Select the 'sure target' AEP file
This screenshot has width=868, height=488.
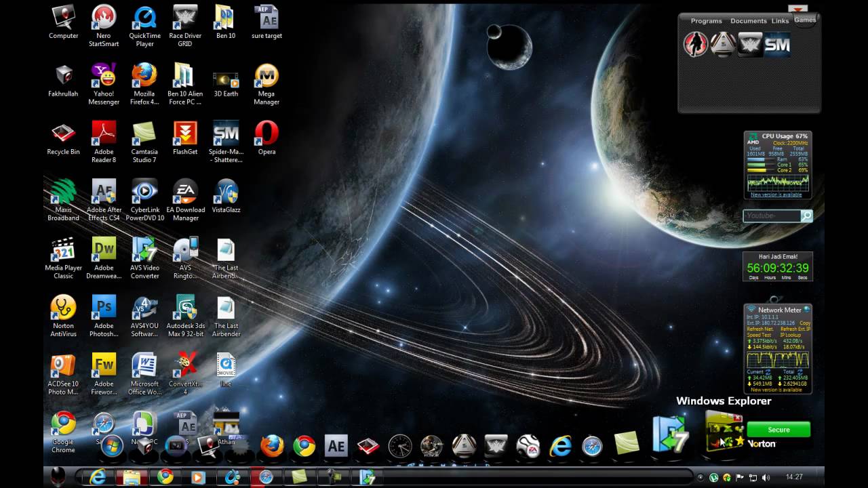(x=267, y=22)
